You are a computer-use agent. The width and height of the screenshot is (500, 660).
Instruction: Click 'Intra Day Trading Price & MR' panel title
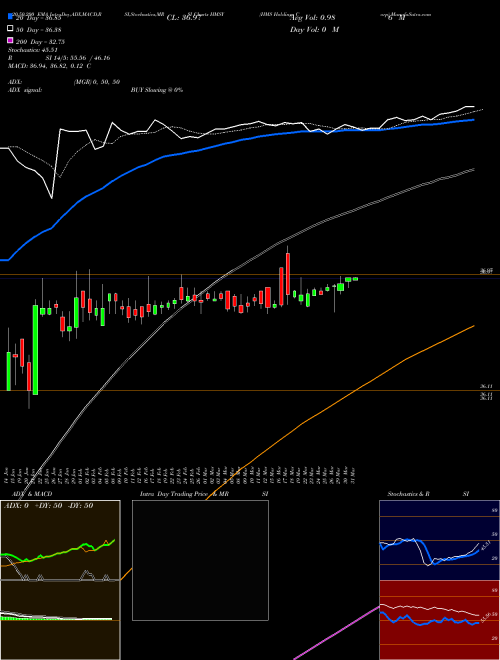point(184,494)
